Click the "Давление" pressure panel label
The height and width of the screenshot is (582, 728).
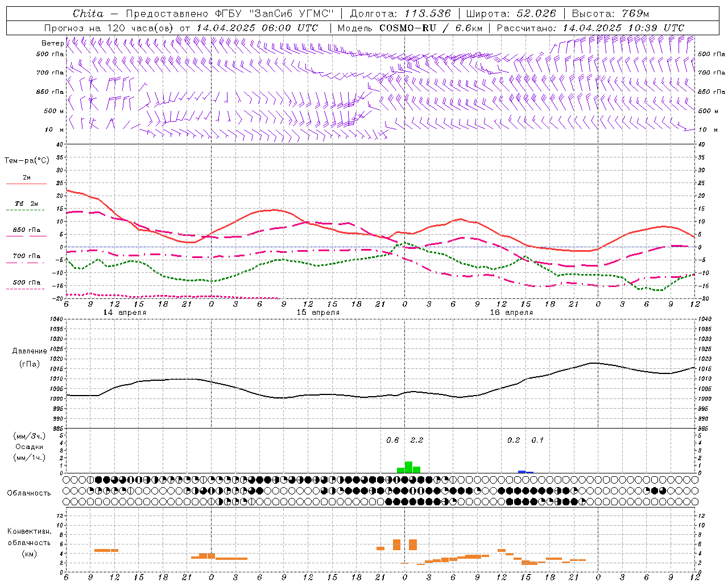(29, 351)
